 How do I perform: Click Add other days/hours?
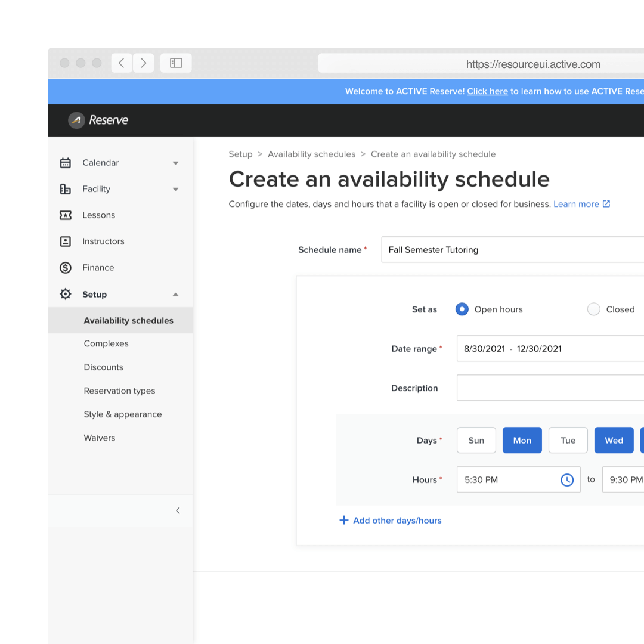pos(390,520)
